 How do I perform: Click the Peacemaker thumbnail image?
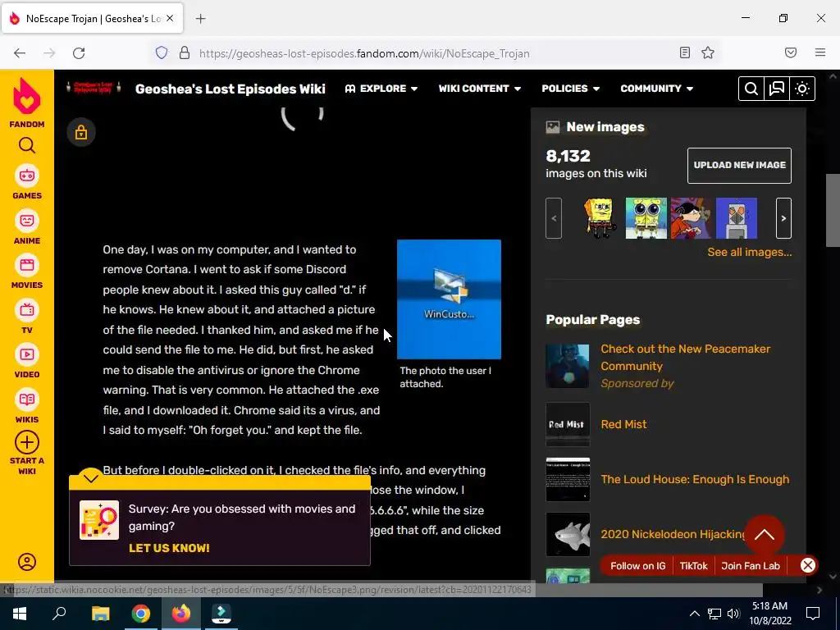568,366
